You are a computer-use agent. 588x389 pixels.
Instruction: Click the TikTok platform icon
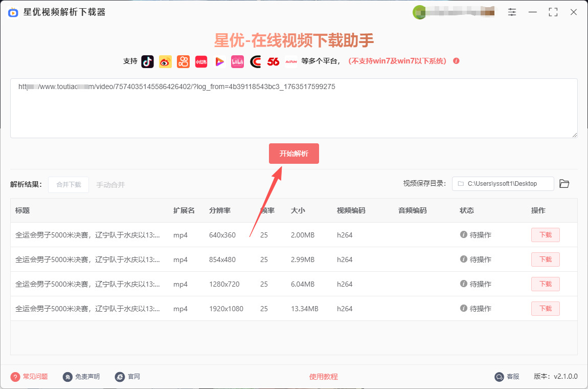point(147,61)
